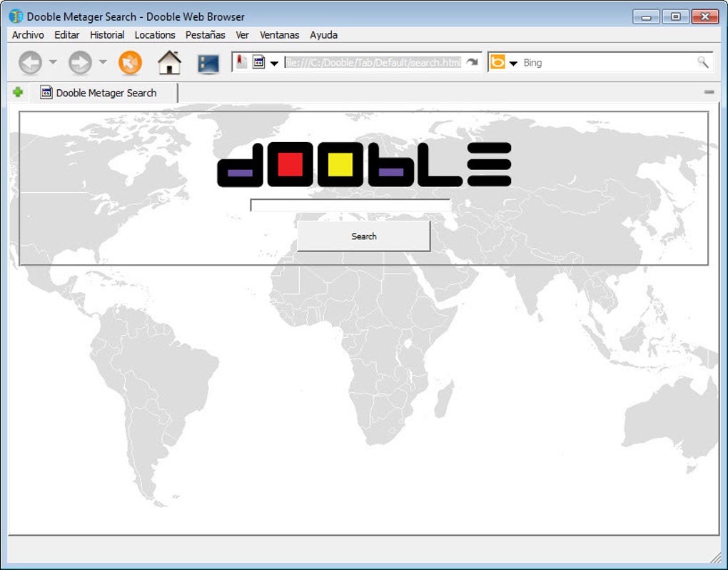The image size is (728, 570).
Task: Open the Ver menu
Action: click(243, 35)
